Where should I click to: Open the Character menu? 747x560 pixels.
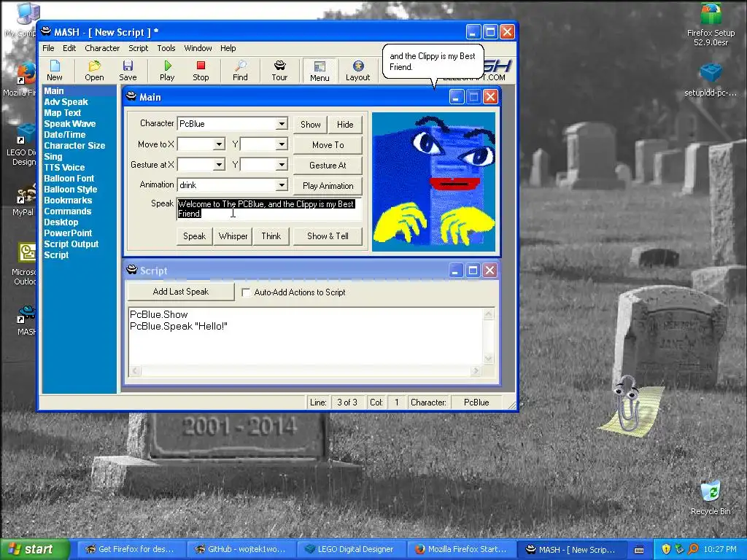click(x=102, y=48)
